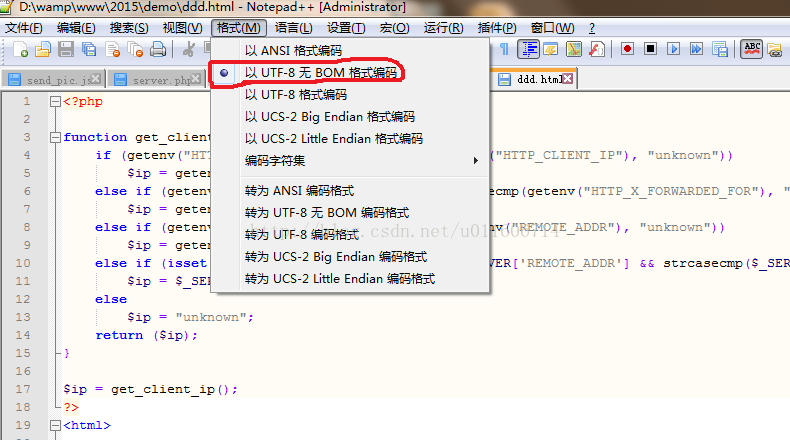Click 转为 UTF-8 编码格式
790x440 pixels.
click(x=350, y=235)
